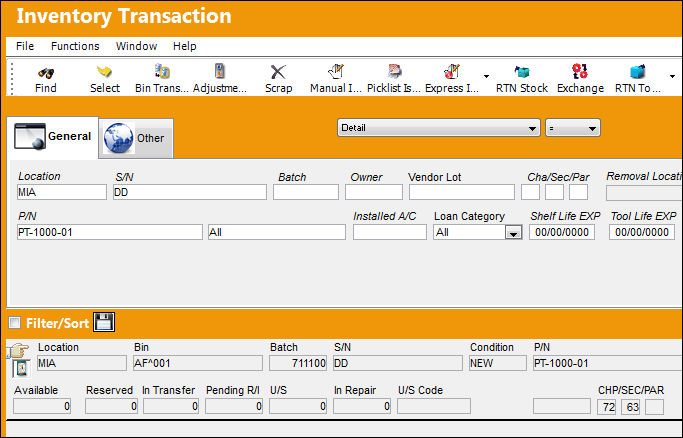Click the In Repair quantity field

(x=362, y=406)
